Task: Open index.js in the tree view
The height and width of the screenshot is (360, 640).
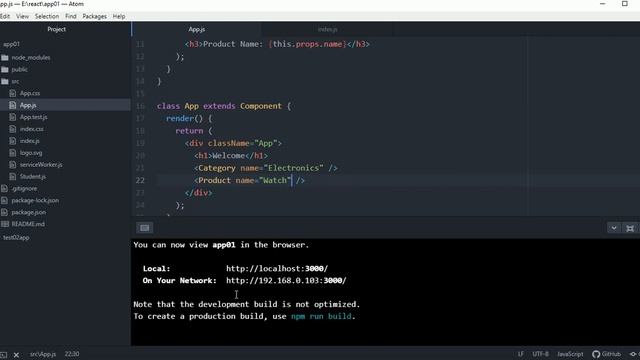Action: tap(29, 141)
